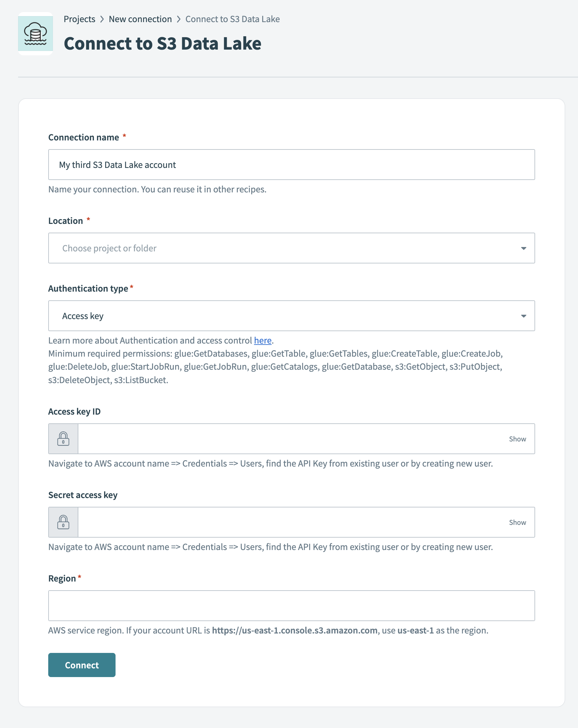Select the 'Access key' authentication value
This screenshot has width=578, height=728.
click(x=83, y=316)
